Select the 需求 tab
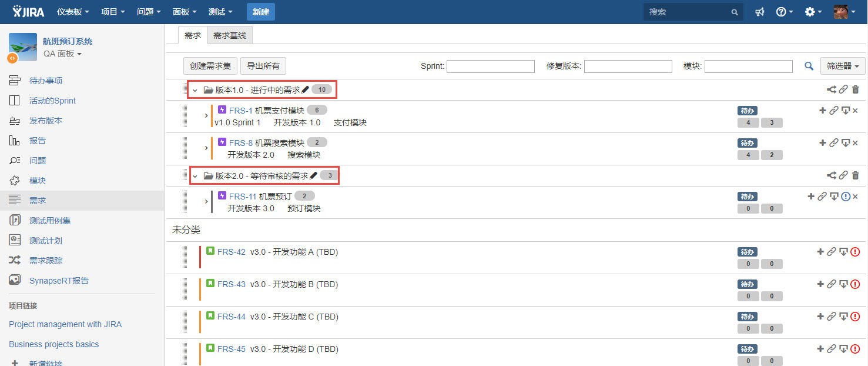The height and width of the screenshot is (366, 868). click(193, 35)
